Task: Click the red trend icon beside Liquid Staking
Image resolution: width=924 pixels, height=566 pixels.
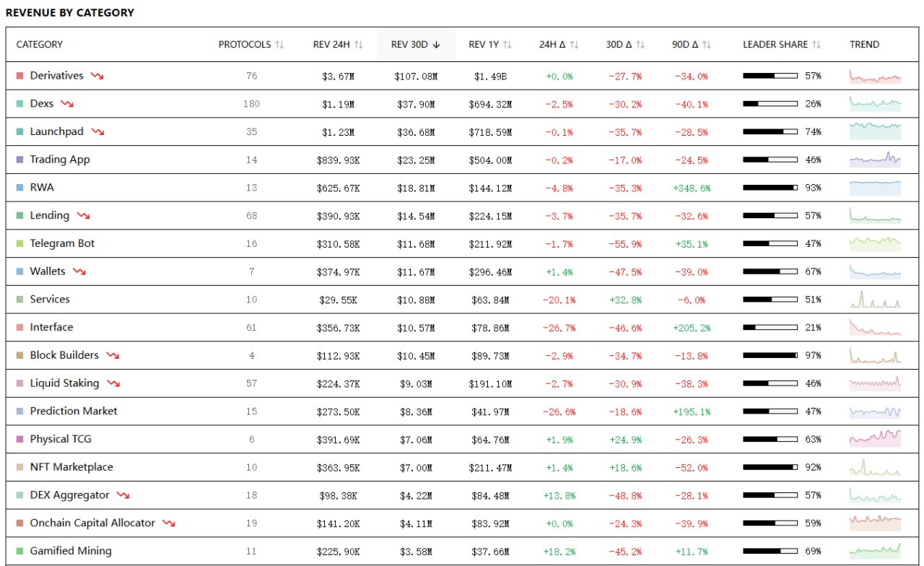Action: click(x=113, y=383)
